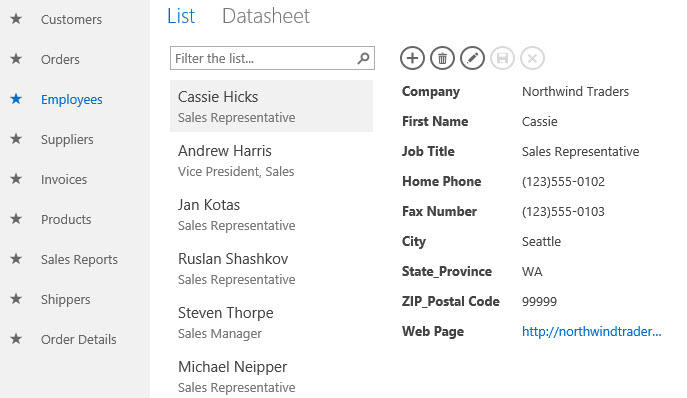687x398 pixels.
Task: Select Employees in the sidebar
Action: pos(72,100)
